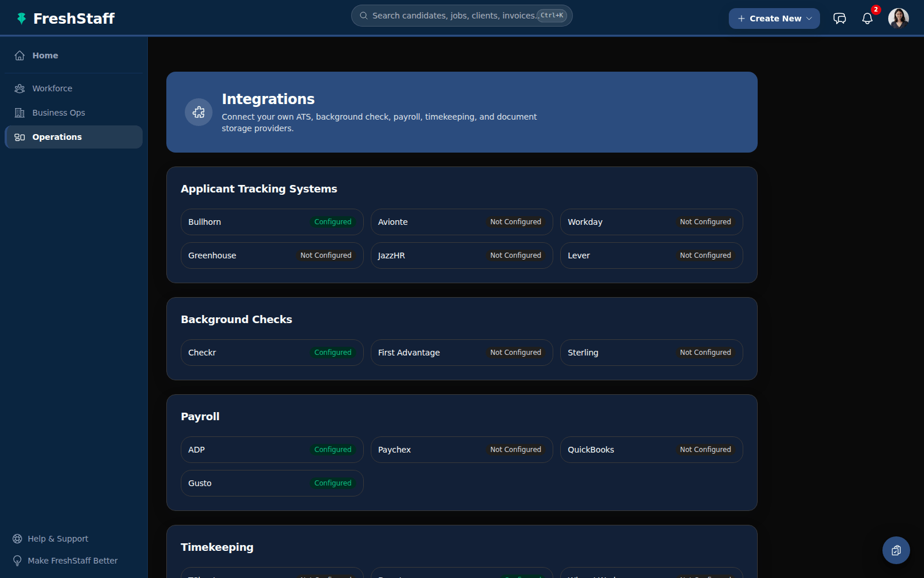The height and width of the screenshot is (578, 924).
Task: Open the Workday integration card
Action: pos(651,222)
